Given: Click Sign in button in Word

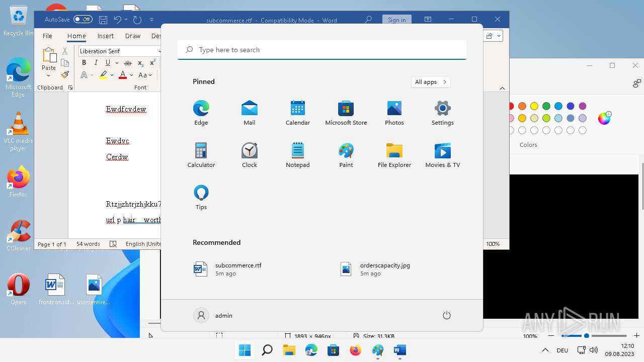Looking at the screenshot, I should 397,20.
